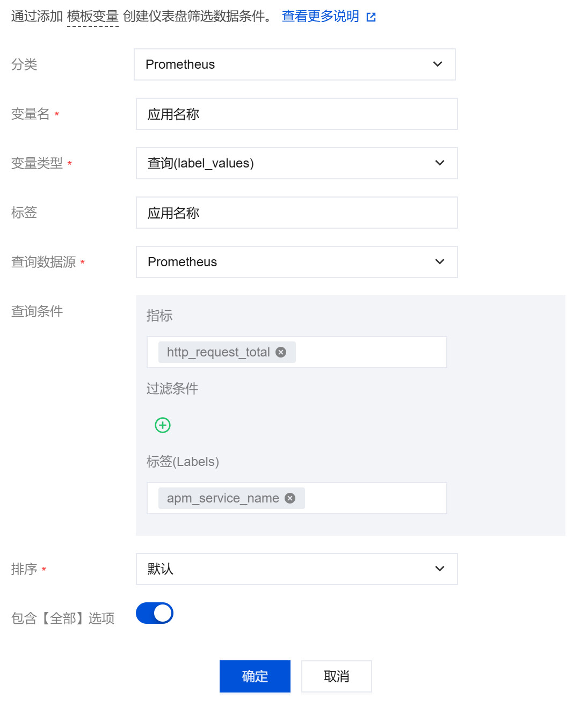Viewport: 588px width, 707px height.
Task: Open the 查看更多说明 link
Action: 321,17
